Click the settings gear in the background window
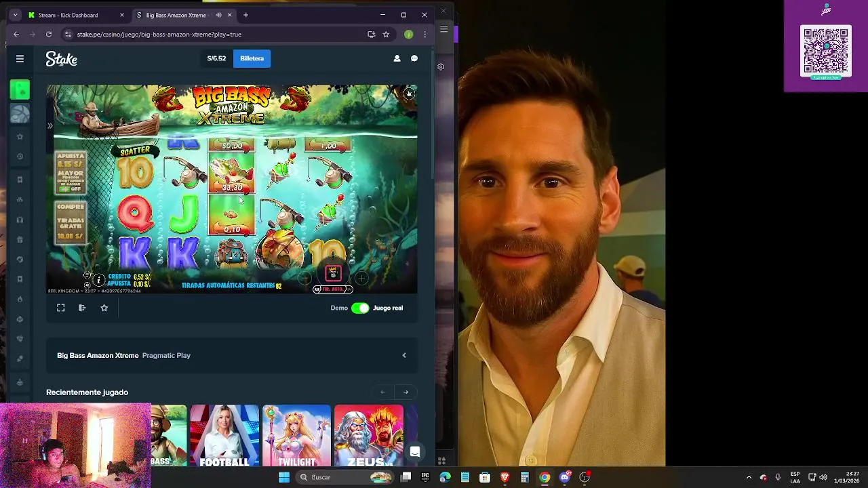Image resolution: width=868 pixels, height=488 pixels. pos(441,66)
